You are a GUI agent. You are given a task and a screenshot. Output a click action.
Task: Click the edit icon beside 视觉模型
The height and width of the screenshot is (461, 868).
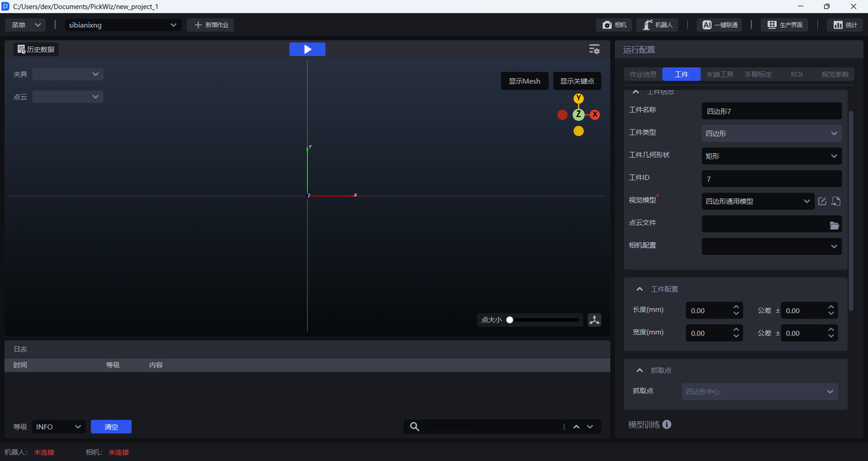[x=822, y=201]
